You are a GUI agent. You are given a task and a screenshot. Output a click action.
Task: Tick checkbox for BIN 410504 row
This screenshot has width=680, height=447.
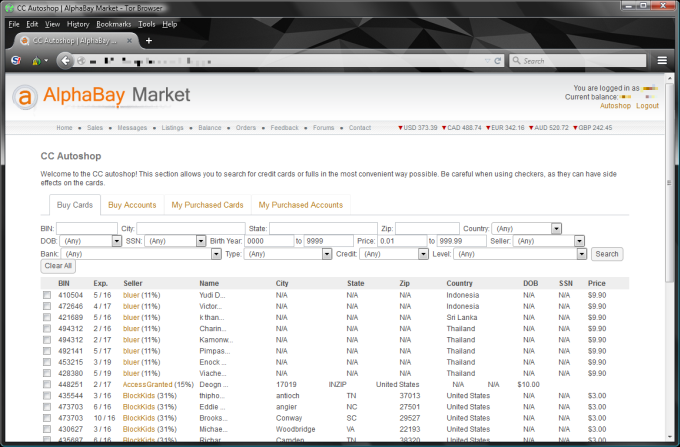[x=47, y=295]
